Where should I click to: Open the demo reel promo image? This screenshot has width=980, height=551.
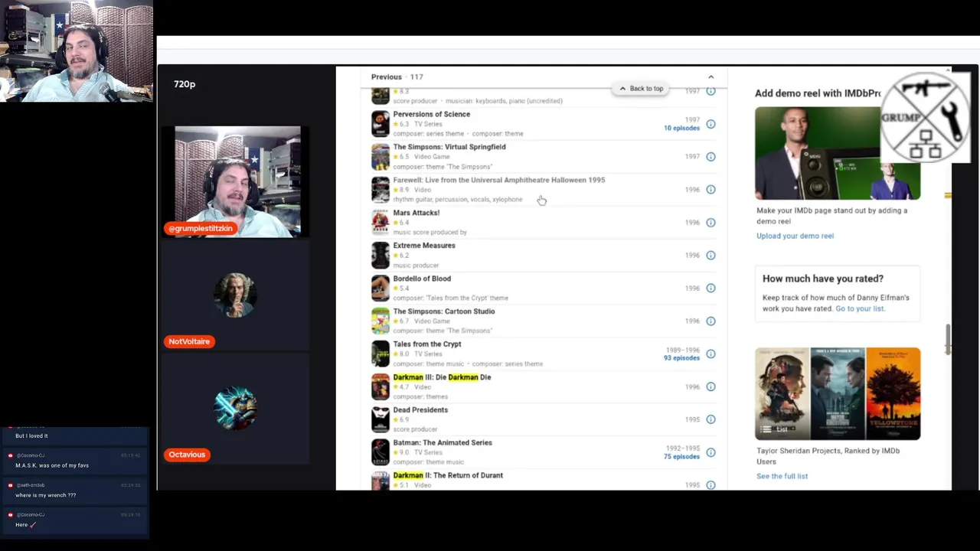(x=837, y=153)
